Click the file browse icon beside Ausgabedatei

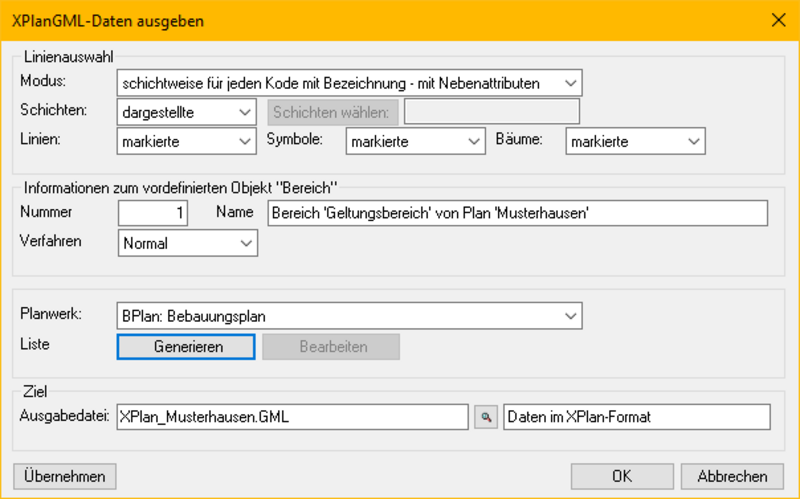point(486,417)
